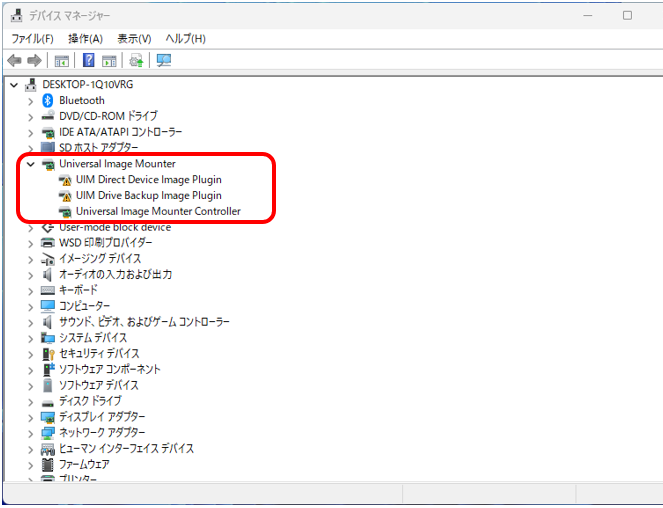The height and width of the screenshot is (508, 663).
Task: Click the ディスプレイ アダプター icon
Action: click(48, 417)
